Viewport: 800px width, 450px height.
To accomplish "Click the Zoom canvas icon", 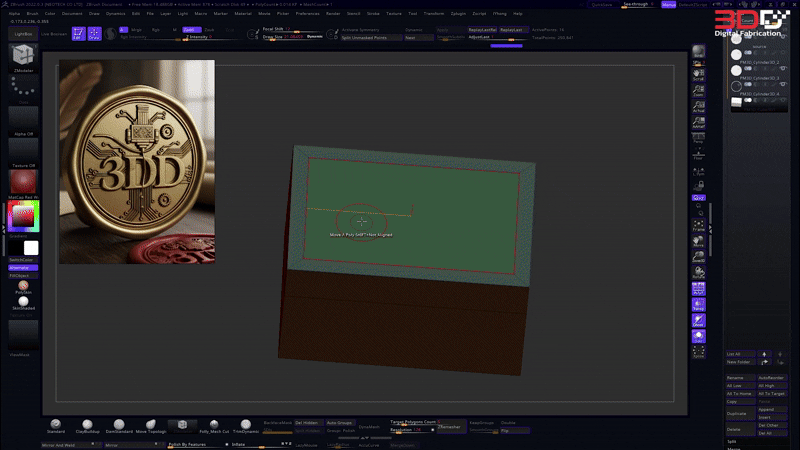I will pyautogui.click(x=698, y=93).
